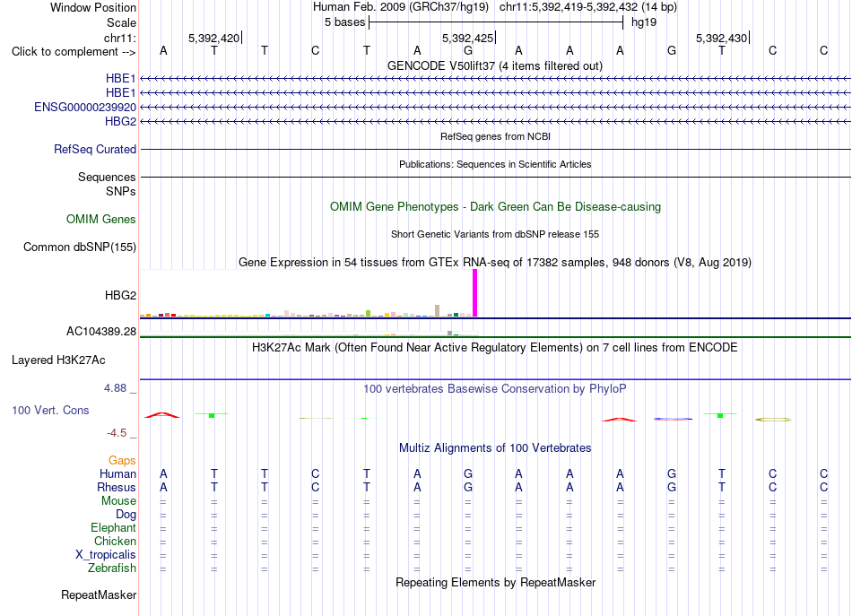
Task: Click the 'Click to complement -->' label
Action: (74, 52)
